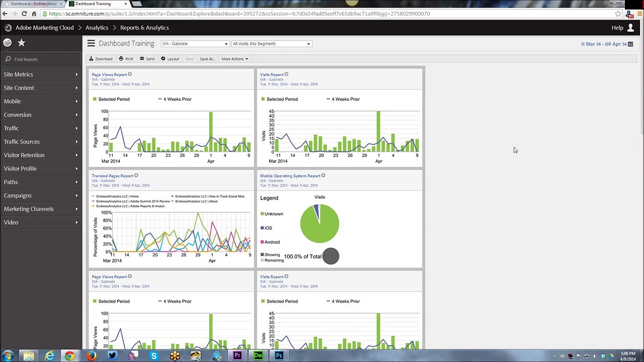Image resolution: width=644 pixels, height=362 pixels.
Task: Switch to the Dashboard Endress Analytics browser tab
Action: pyautogui.click(x=33, y=4)
